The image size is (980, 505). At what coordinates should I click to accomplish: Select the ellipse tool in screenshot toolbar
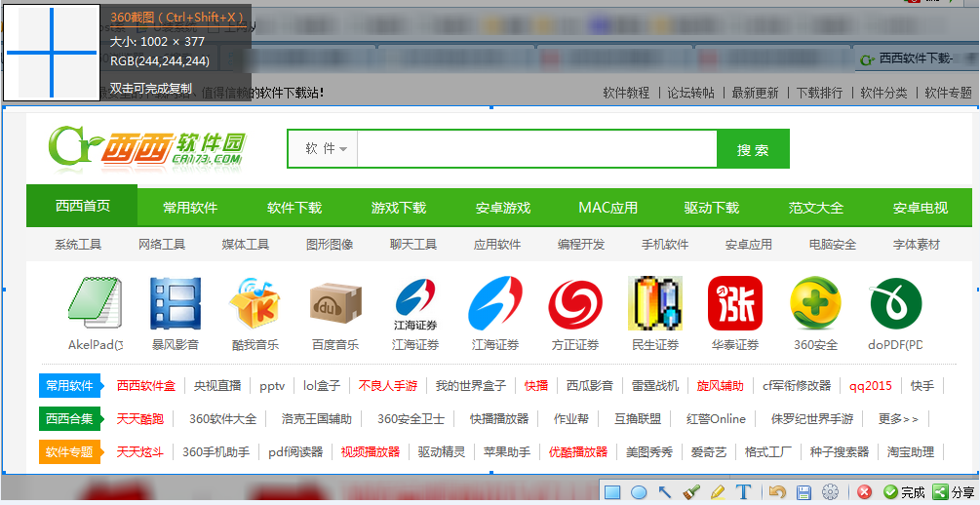click(x=638, y=492)
